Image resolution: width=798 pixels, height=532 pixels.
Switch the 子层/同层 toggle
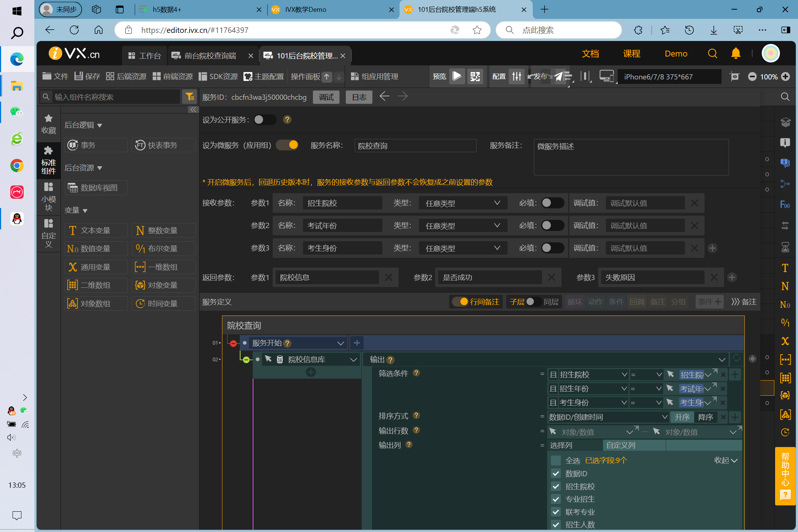[533, 302]
